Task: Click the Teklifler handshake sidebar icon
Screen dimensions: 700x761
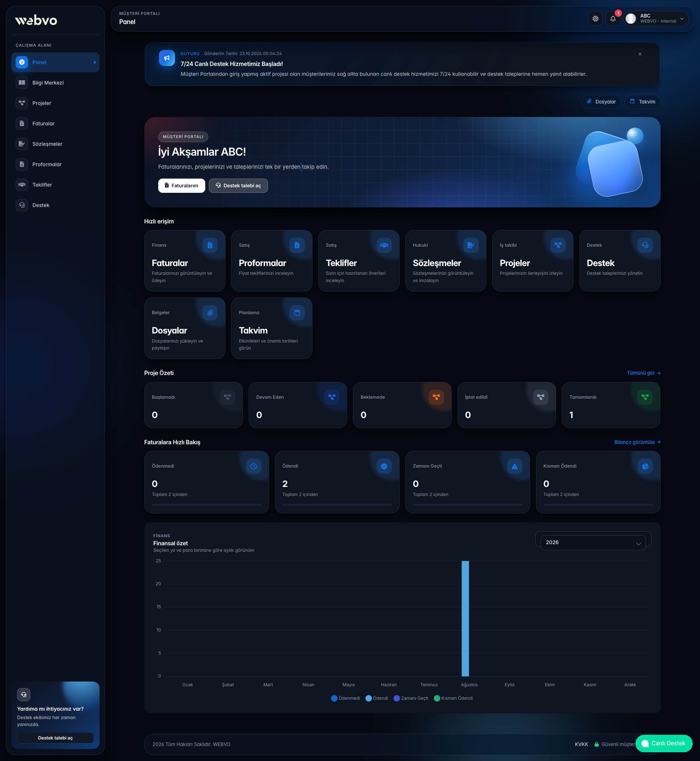Action: (22, 185)
